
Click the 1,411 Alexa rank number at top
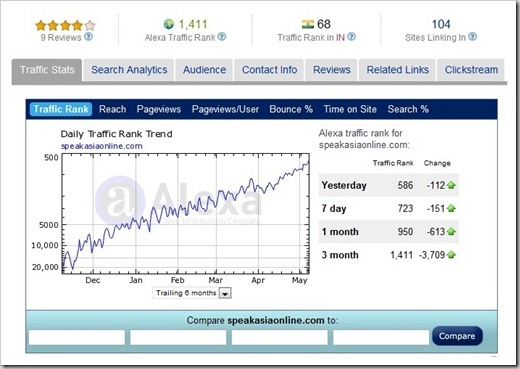(x=193, y=24)
